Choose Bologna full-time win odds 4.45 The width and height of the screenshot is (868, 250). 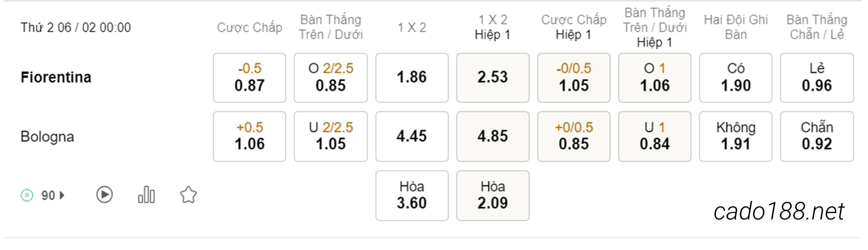coord(412,136)
